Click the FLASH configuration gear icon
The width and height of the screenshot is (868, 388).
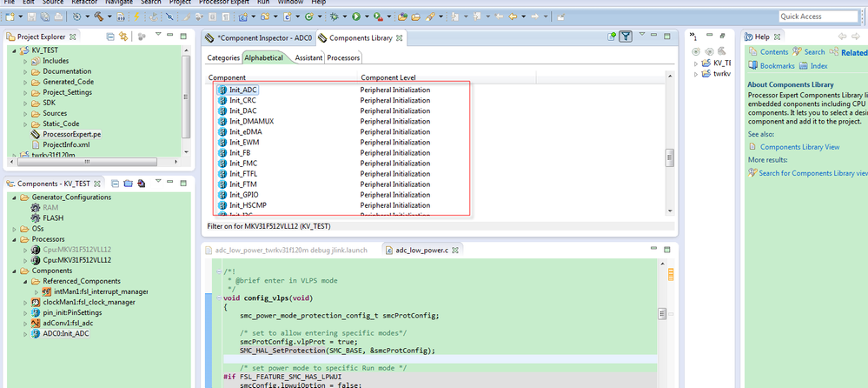point(36,217)
